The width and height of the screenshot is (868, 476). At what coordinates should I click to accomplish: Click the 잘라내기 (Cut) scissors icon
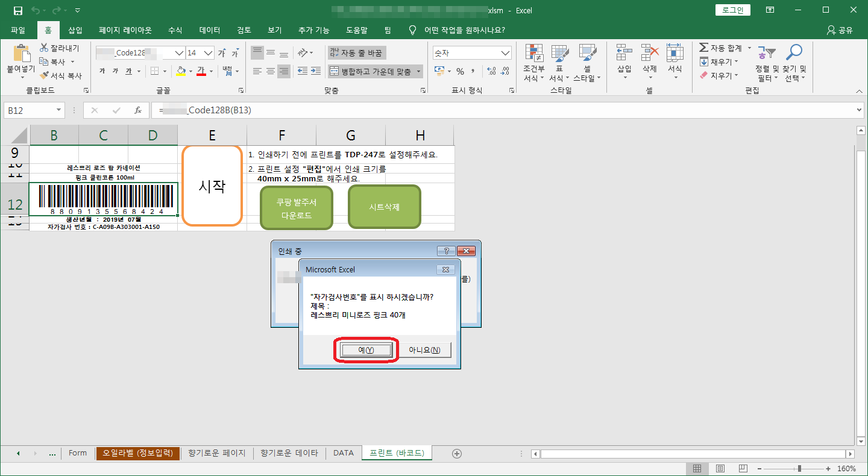(44, 48)
